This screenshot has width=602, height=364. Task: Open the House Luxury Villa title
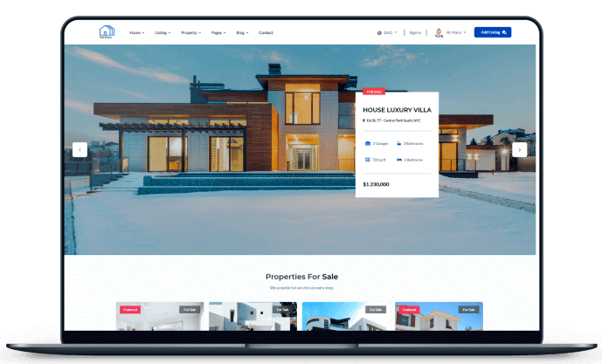click(x=397, y=109)
